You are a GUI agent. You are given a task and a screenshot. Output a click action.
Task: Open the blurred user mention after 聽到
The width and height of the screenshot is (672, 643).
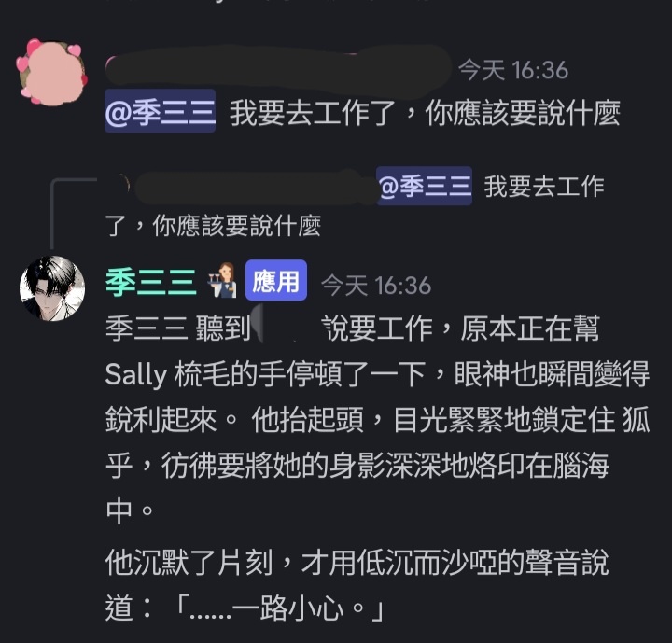click(285, 328)
